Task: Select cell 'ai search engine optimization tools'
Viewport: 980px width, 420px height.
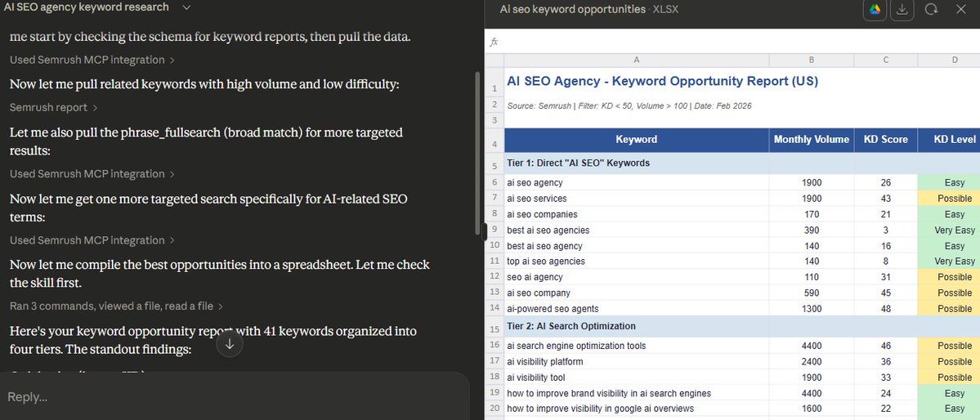Action: [636, 346]
